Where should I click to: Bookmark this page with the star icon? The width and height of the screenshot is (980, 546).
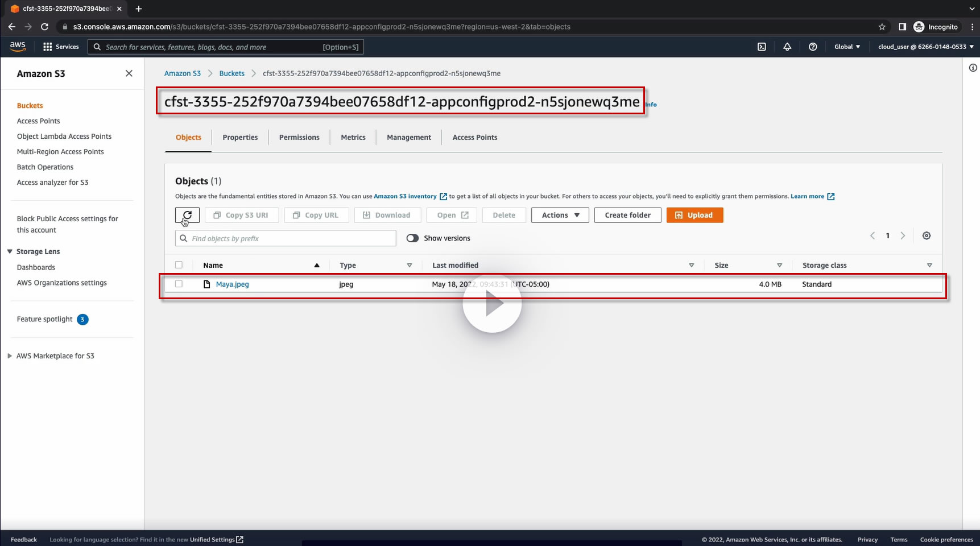pos(882,27)
